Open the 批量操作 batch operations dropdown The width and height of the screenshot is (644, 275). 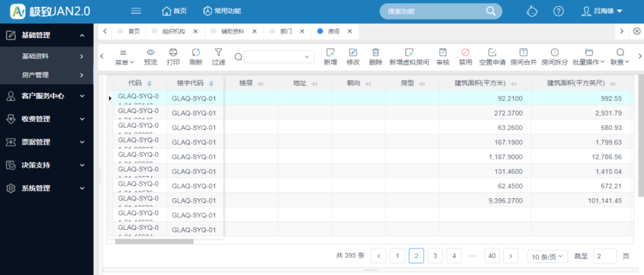click(x=589, y=57)
